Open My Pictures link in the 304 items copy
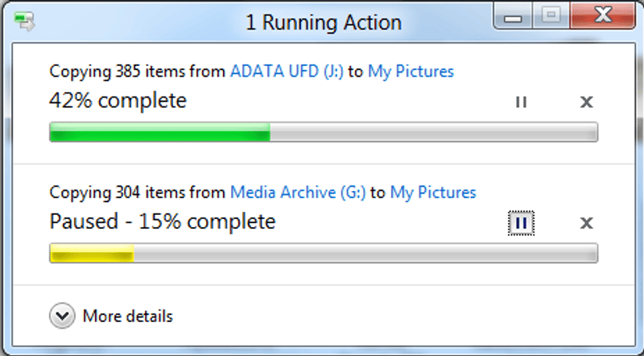 tap(433, 192)
